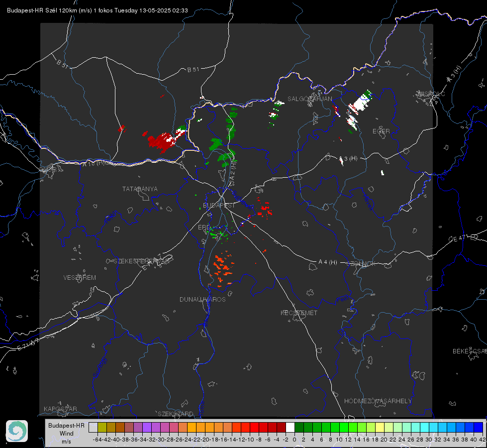Image resolution: width=487 pixels, height=448 pixels.
Task: Click the DUNAUJVAROS city label
Action: click(202, 299)
